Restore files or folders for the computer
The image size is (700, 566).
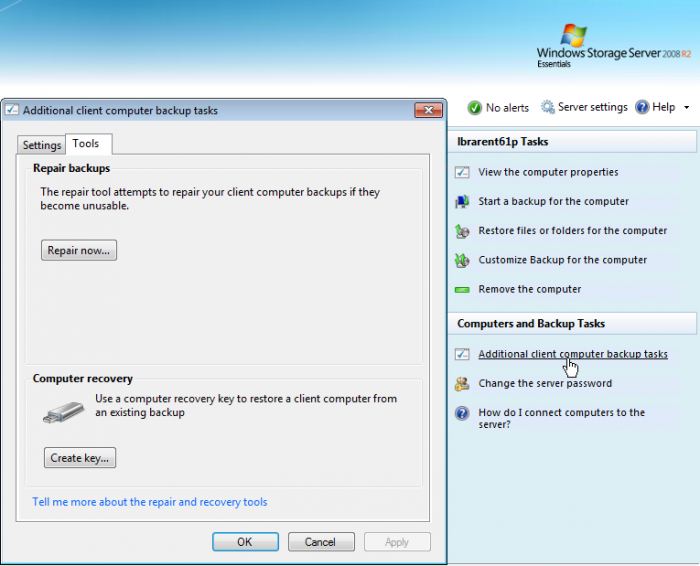tap(572, 231)
